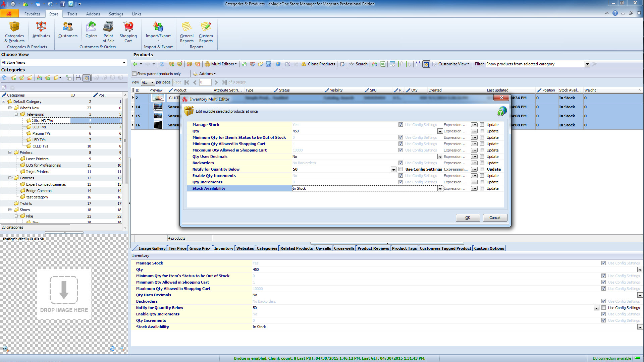Open Categories & Products ribbon icon
Image resolution: width=644 pixels, height=362 pixels.
pos(14,32)
